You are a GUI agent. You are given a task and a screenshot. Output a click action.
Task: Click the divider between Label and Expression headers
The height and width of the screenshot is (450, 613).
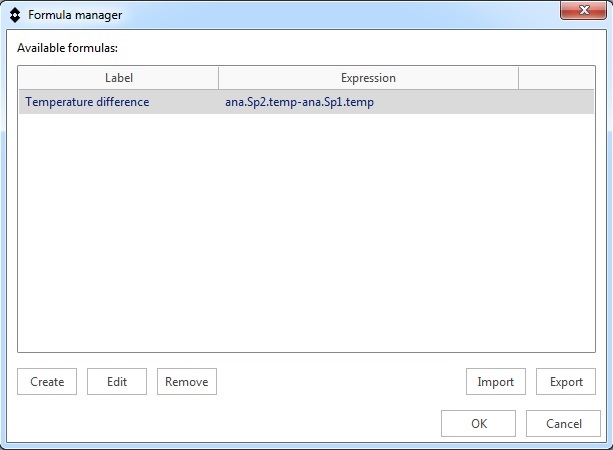(219, 78)
